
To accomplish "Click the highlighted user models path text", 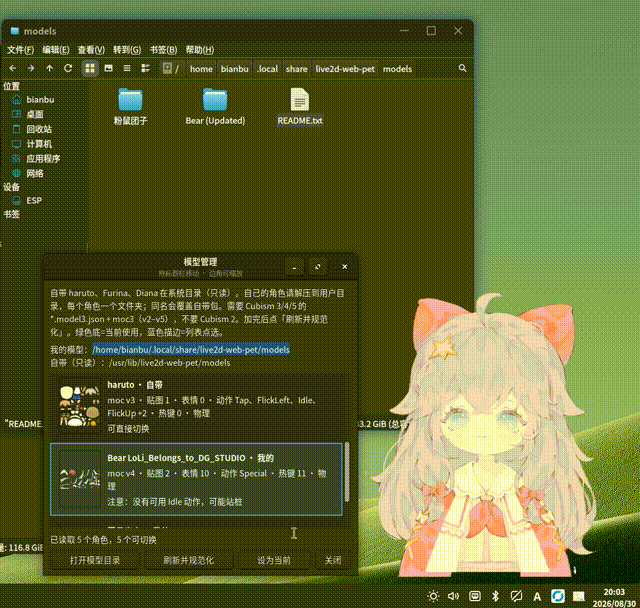I will click(191, 350).
